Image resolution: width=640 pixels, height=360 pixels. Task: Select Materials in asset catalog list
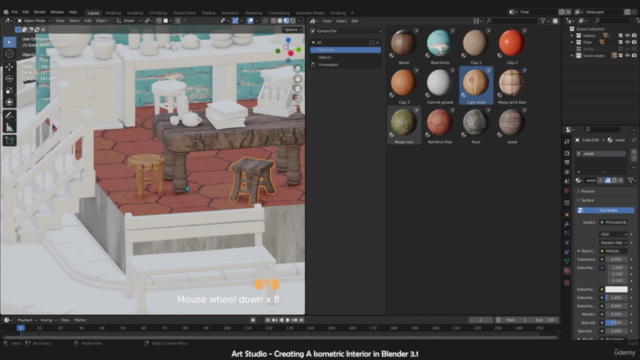pyautogui.click(x=345, y=50)
